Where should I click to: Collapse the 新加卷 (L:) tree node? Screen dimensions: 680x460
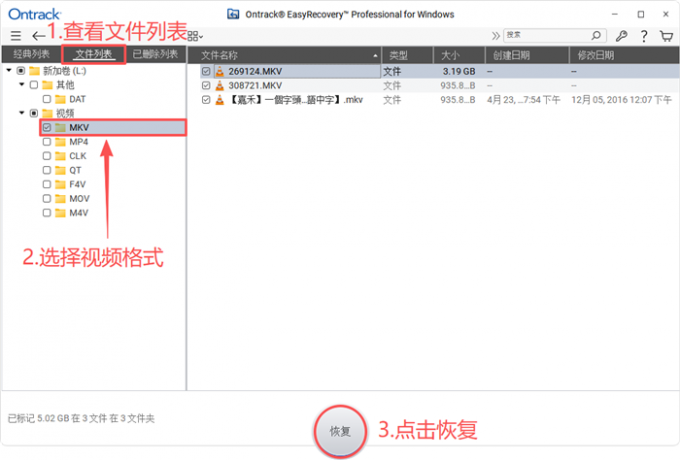[x=9, y=70]
